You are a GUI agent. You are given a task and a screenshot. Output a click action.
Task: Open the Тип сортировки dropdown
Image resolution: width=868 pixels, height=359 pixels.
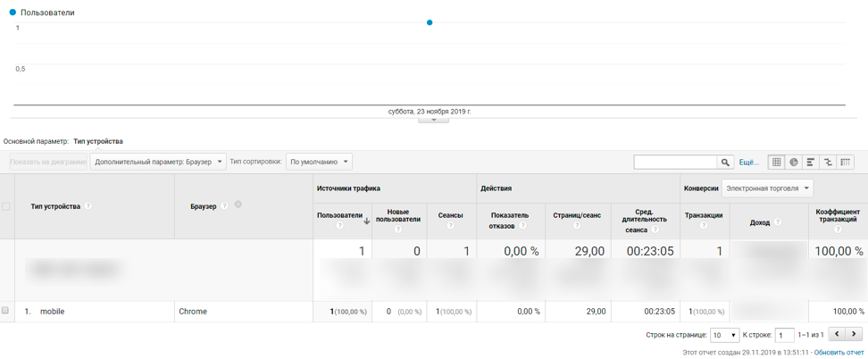coord(319,162)
